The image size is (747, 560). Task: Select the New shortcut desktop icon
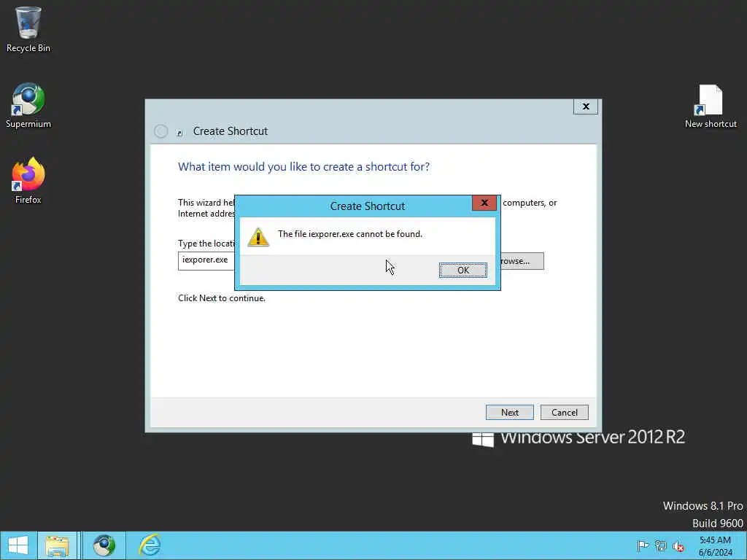click(711, 106)
